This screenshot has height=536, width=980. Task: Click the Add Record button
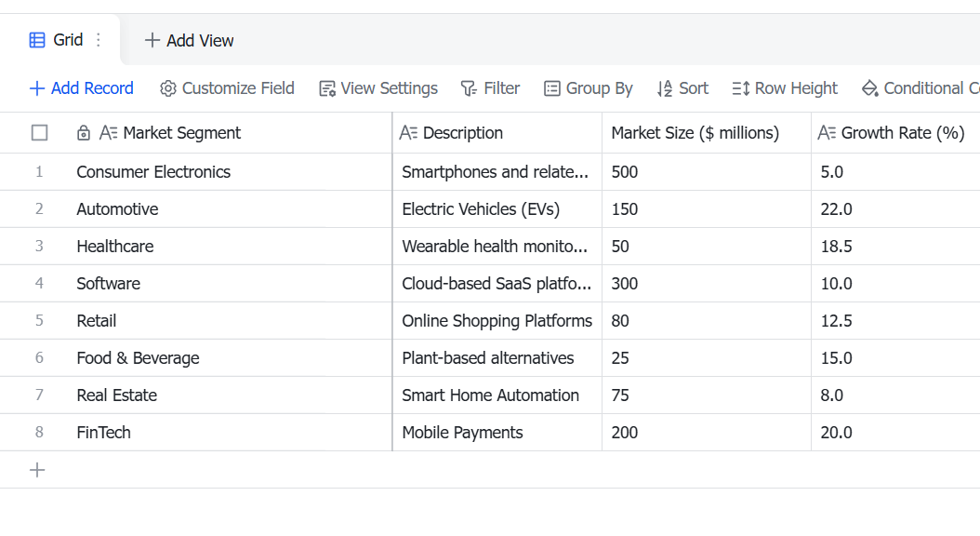[x=81, y=88]
